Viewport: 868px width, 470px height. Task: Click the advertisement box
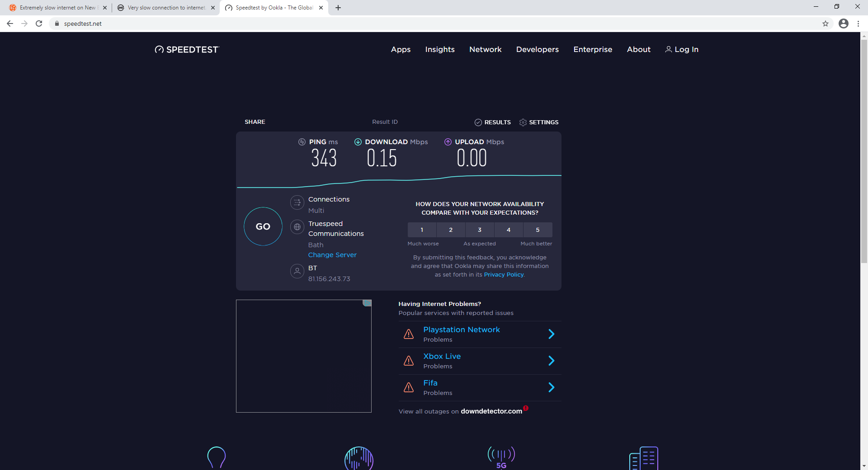pyautogui.click(x=304, y=356)
